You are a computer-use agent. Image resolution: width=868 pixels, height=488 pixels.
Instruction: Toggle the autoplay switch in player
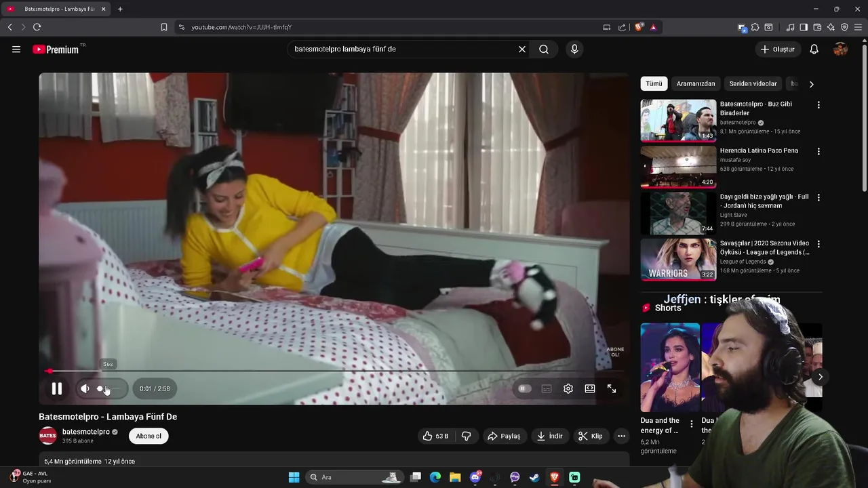[x=524, y=388]
